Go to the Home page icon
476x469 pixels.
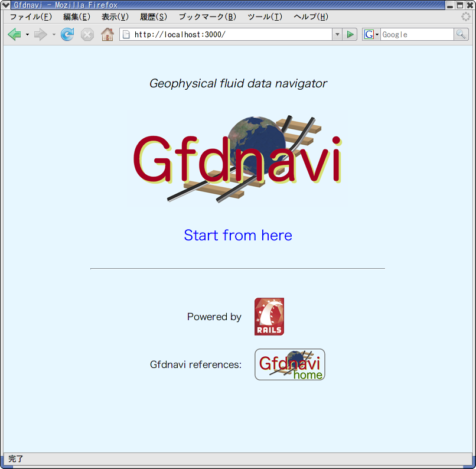click(107, 35)
